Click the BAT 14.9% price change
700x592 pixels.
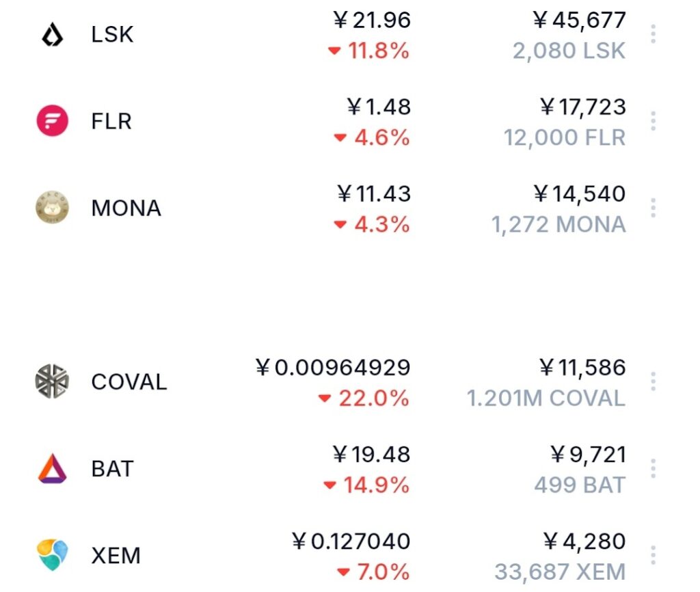[x=366, y=485]
